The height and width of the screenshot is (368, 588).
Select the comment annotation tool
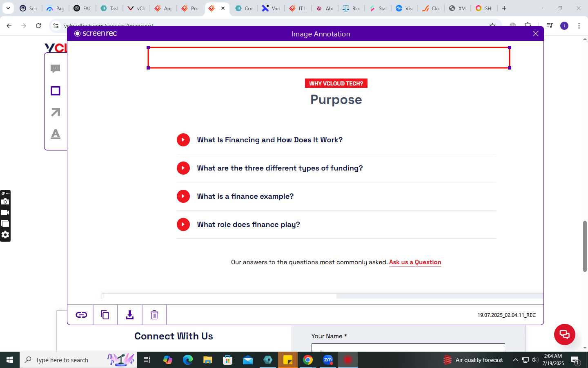click(56, 69)
